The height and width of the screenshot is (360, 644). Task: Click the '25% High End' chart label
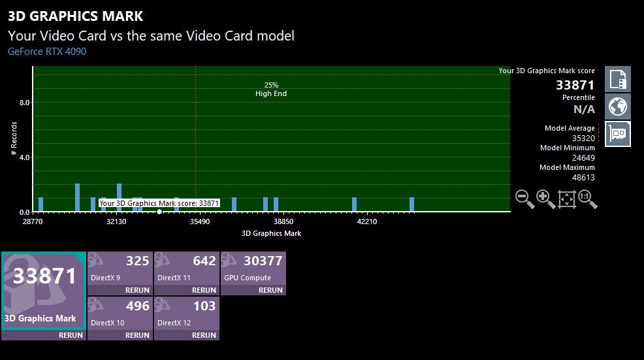coord(271,89)
